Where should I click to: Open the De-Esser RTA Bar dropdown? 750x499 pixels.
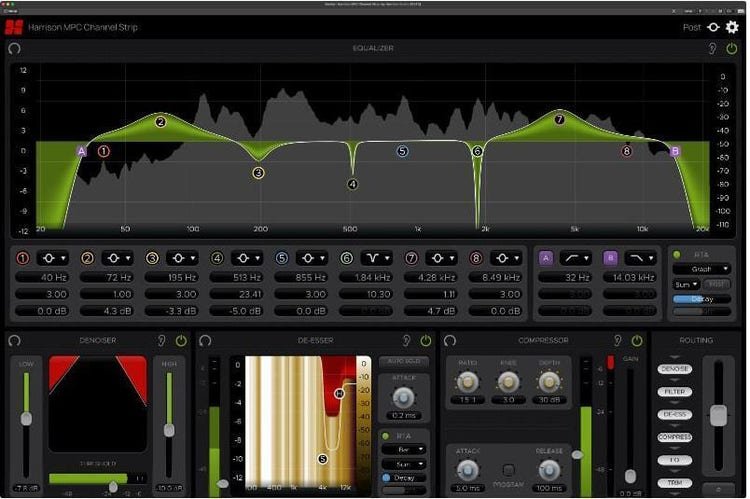click(x=404, y=450)
